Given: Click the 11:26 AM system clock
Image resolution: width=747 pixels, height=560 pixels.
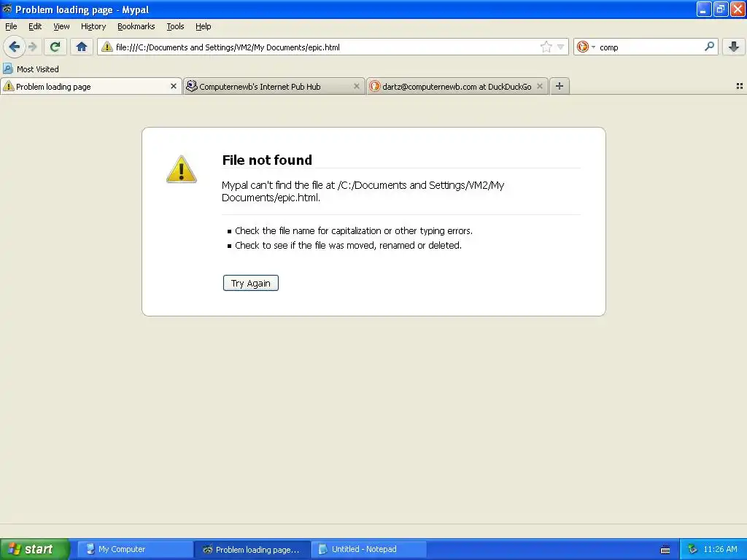Looking at the screenshot, I should click(x=720, y=549).
